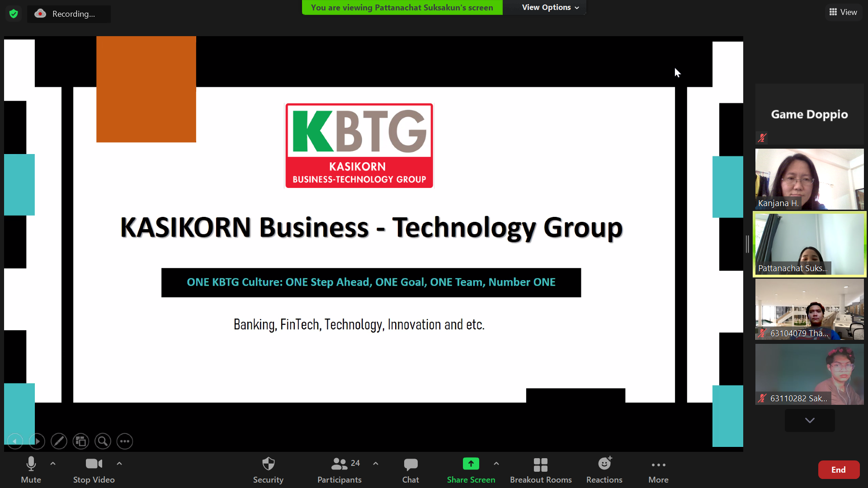Go to next slide in presentation controls
The height and width of the screenshot is (488, 868).
[37, 441]
